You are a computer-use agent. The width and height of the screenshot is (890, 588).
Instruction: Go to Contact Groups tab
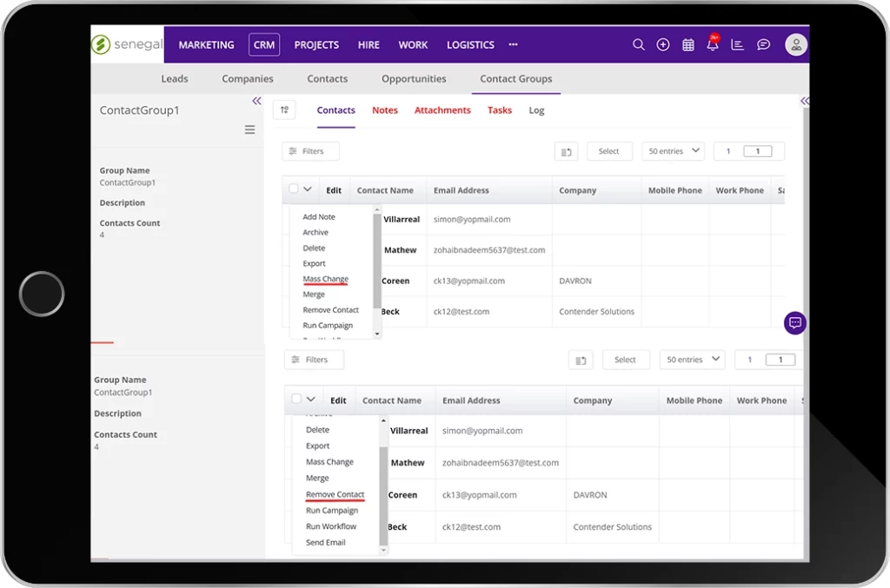516,79
